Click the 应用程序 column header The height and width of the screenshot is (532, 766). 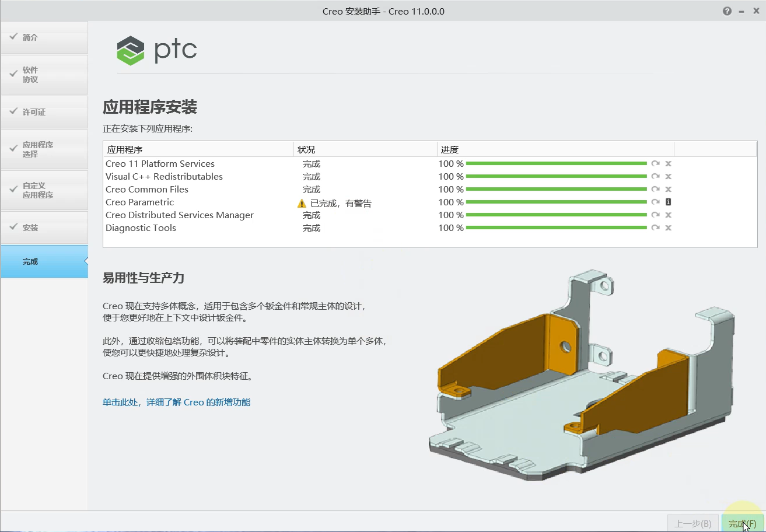point(198,149)
